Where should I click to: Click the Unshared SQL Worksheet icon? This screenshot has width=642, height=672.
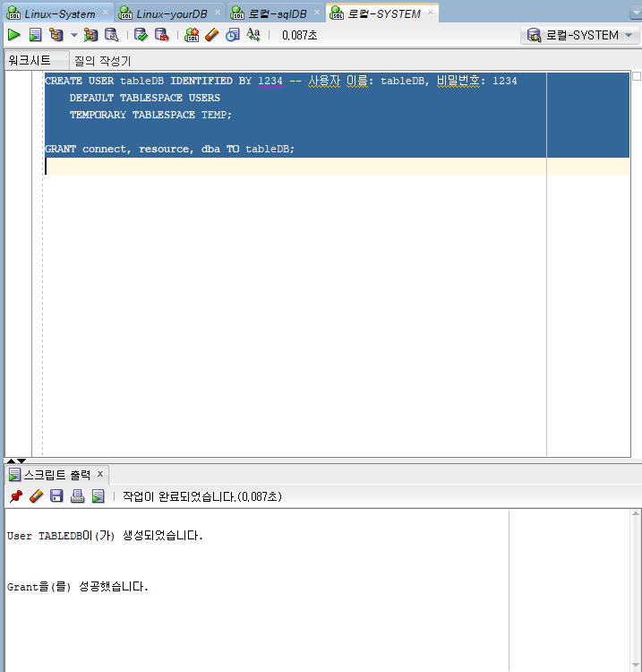coord(192,35)
